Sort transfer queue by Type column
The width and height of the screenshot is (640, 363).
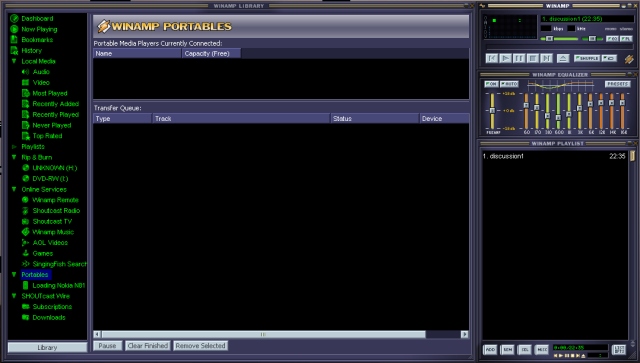pyautogui.click(x=122, y=118)
